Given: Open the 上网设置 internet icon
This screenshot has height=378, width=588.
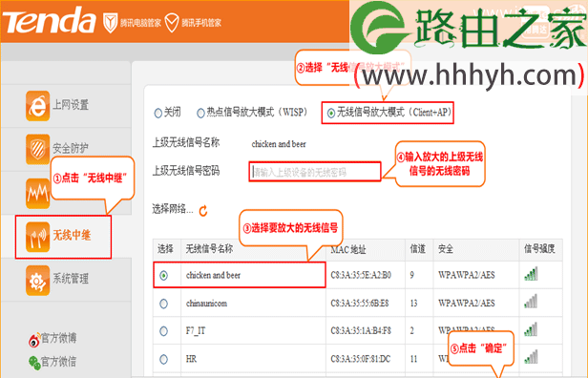Looking at the screenshot, I should click(37, 106).
